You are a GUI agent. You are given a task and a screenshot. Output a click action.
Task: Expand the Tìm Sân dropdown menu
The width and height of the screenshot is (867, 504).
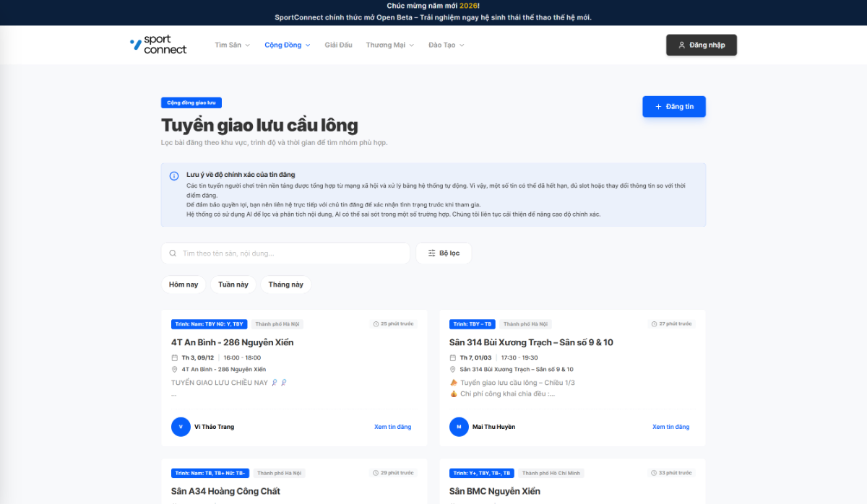[232, 45]
